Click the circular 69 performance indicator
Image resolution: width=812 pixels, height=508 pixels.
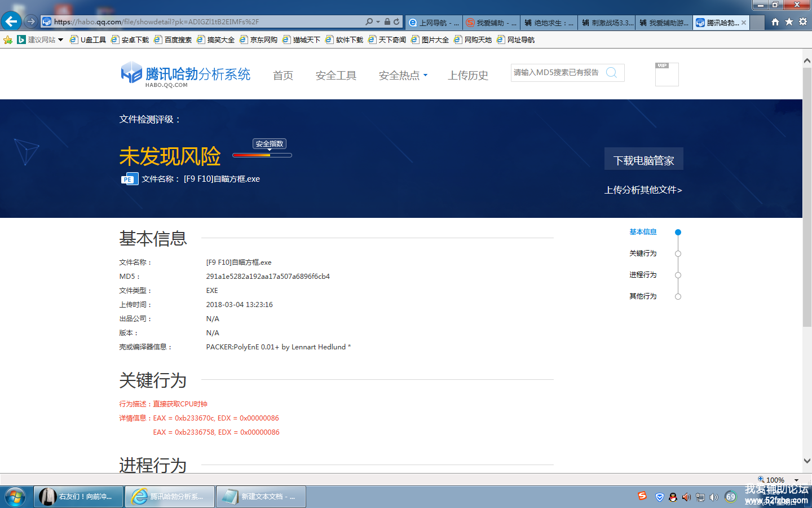731,497
